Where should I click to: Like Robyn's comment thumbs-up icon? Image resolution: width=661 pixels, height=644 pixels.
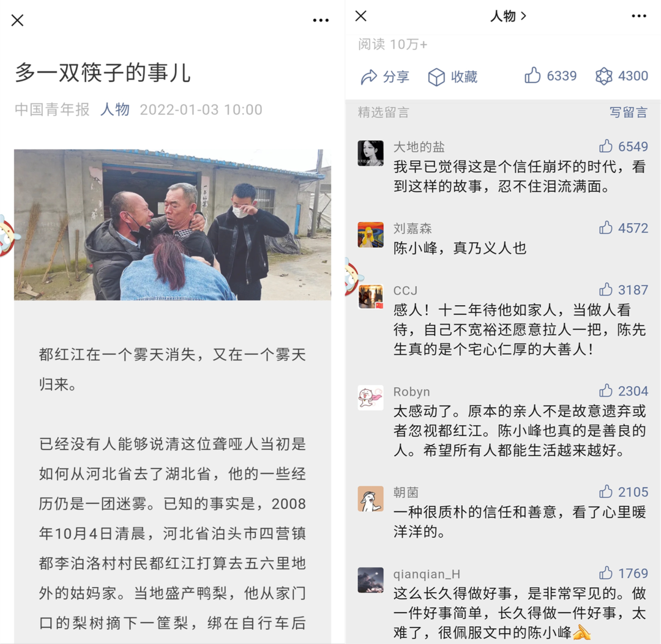point(606,390)
